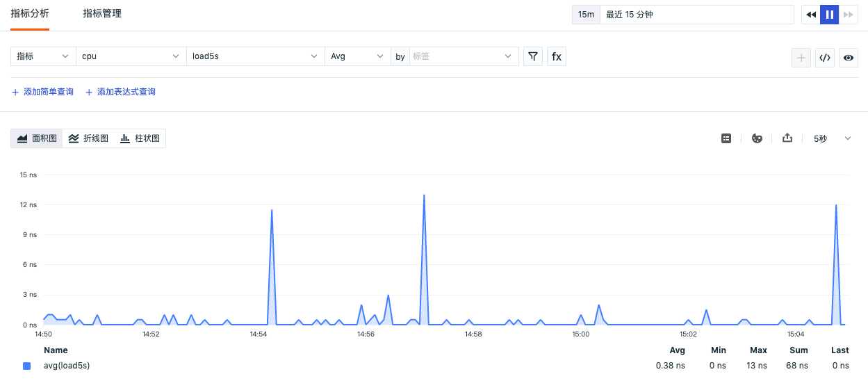Click the rewind time button

[810, 15]
